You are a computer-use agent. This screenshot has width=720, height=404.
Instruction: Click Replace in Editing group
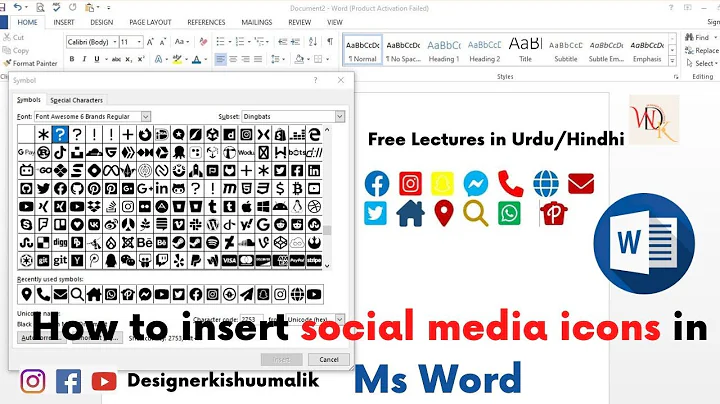point(702,50)
